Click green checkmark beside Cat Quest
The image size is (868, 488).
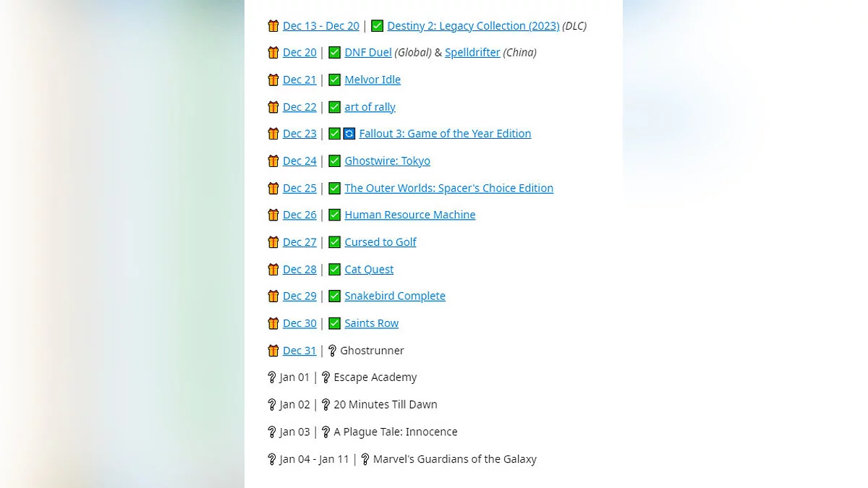[x=335, y=270]
